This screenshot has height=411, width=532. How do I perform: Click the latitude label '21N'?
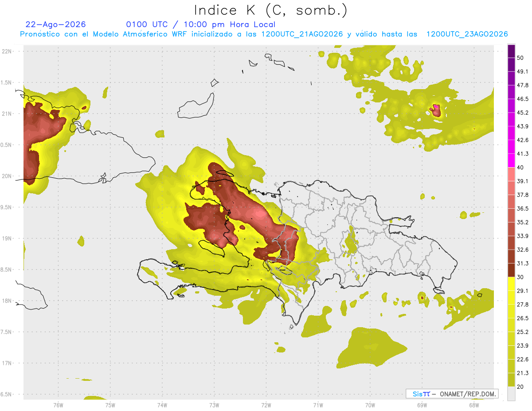(x=6, y=114)
